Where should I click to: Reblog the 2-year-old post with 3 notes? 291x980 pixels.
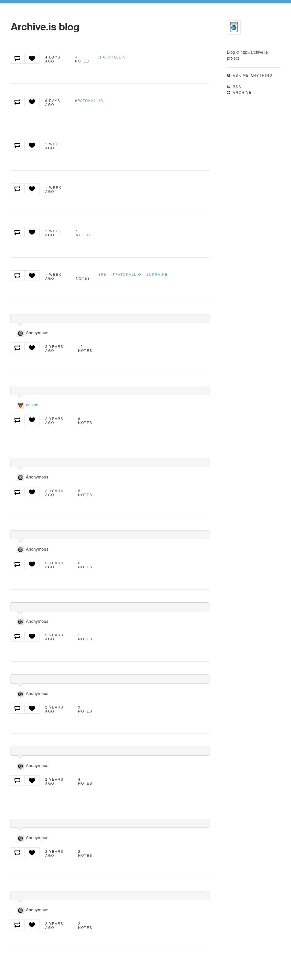click(x=17, y=708)
